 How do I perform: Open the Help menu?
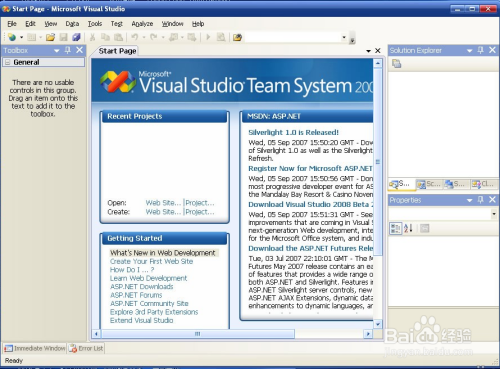point(198,24)
